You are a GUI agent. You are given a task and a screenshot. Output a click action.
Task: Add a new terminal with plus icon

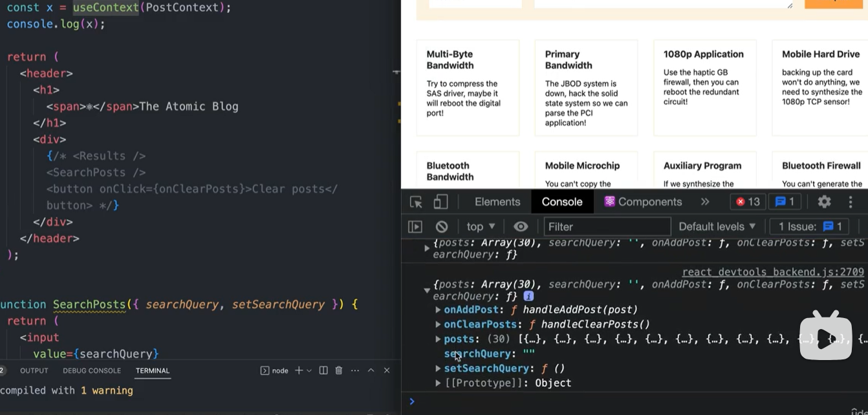point(299,370)
